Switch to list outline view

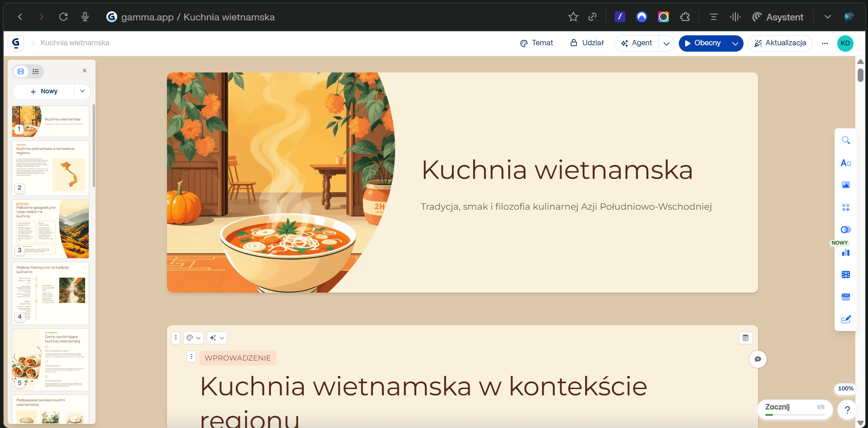36,71
